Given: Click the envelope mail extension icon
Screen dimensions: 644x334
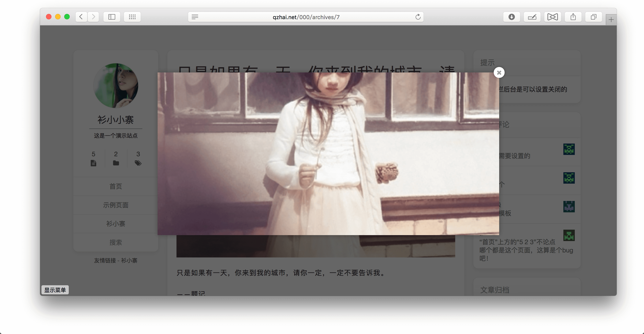Looking at the screenshot, I should 552,17.
